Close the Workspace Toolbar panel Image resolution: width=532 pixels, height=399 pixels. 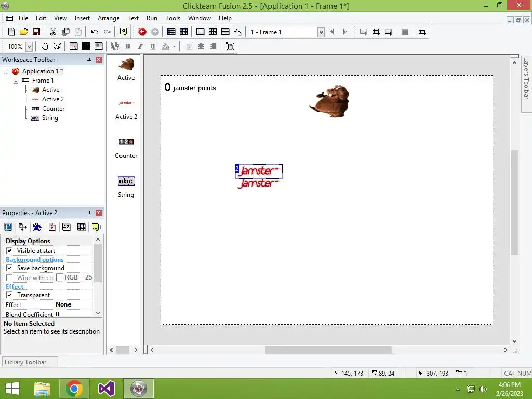[x=99, y=60]
